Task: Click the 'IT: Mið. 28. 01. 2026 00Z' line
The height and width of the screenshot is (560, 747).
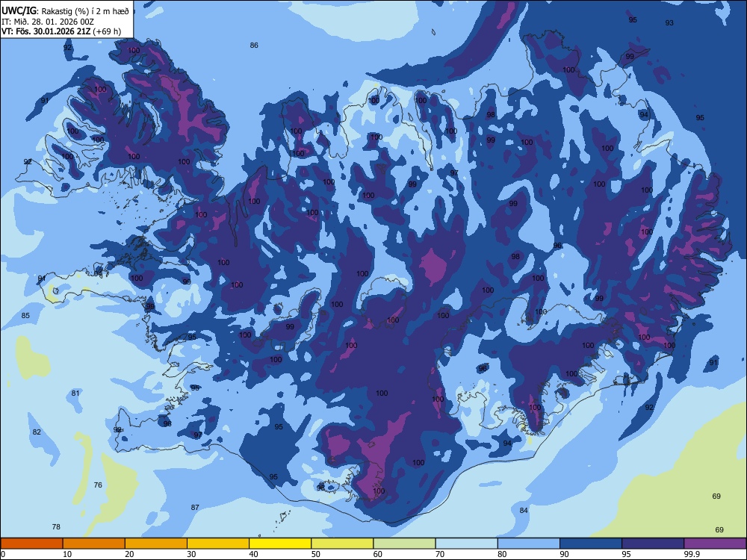Action: coord(48,22)
